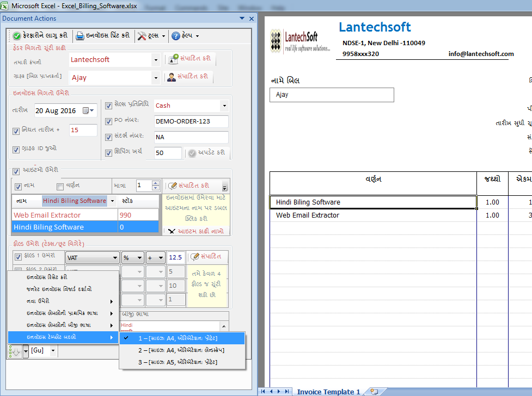Open the plus sign operator dropdown
532x396 pixels.
pos(155,258)
